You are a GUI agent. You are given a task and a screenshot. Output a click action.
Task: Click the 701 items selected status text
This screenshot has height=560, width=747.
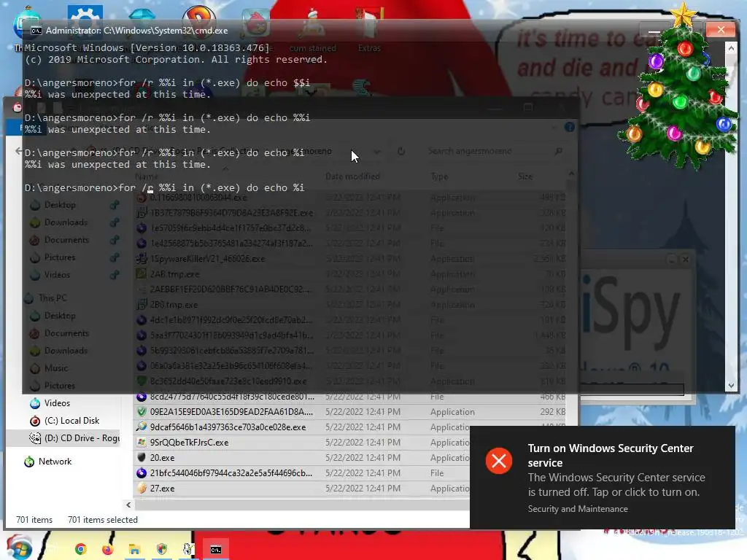pyautogui.click(x=102, y=520)
